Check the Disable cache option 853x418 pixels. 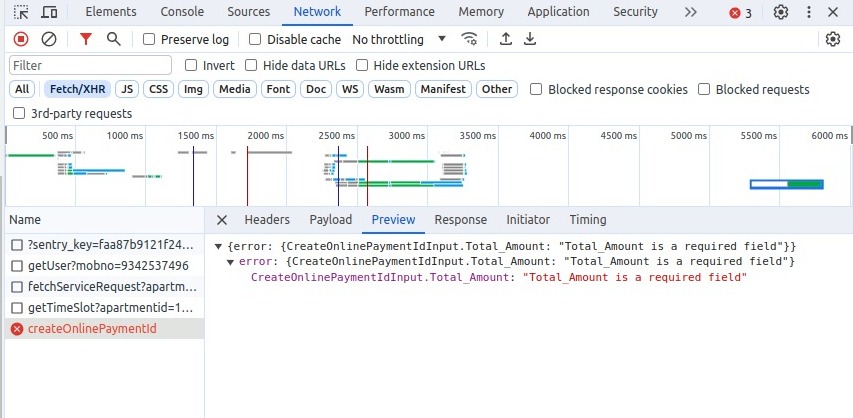[255, 40]
